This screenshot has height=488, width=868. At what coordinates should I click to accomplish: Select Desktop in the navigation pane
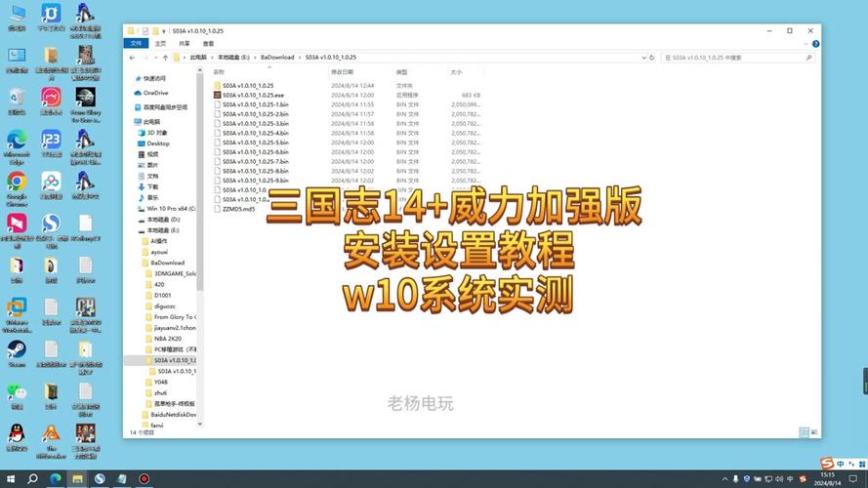[158, 143]
